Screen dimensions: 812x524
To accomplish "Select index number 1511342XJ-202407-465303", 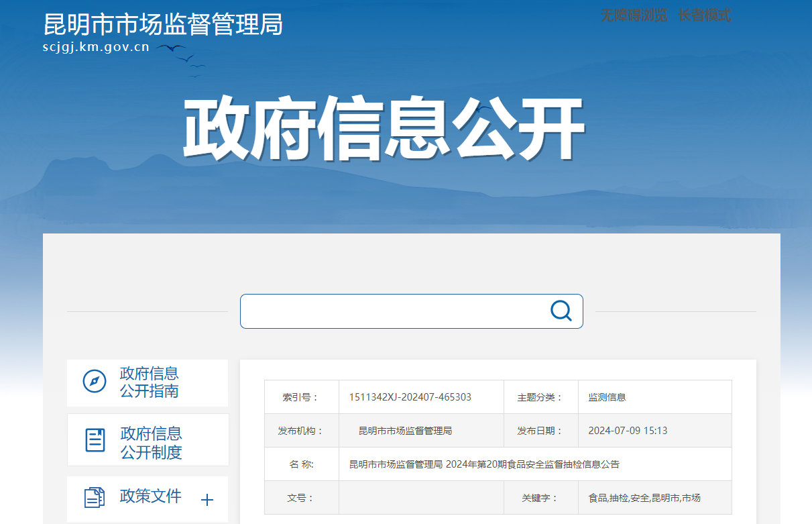I will [410, 397].
